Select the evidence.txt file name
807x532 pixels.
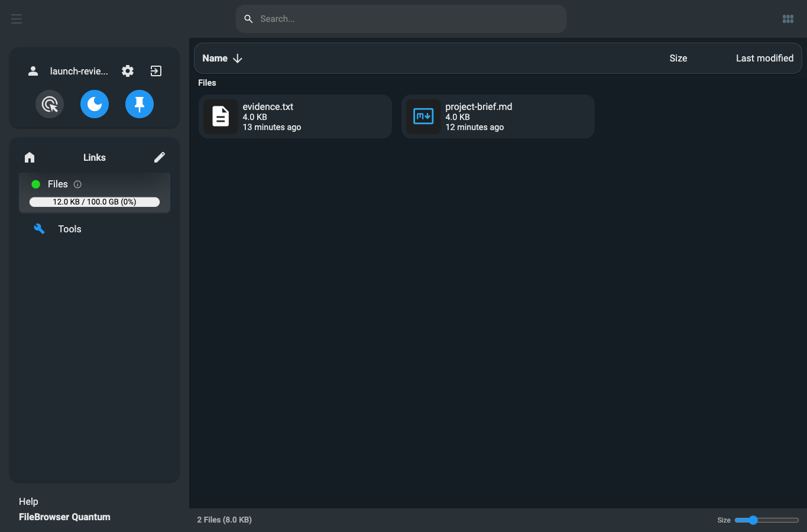[268, 106]
